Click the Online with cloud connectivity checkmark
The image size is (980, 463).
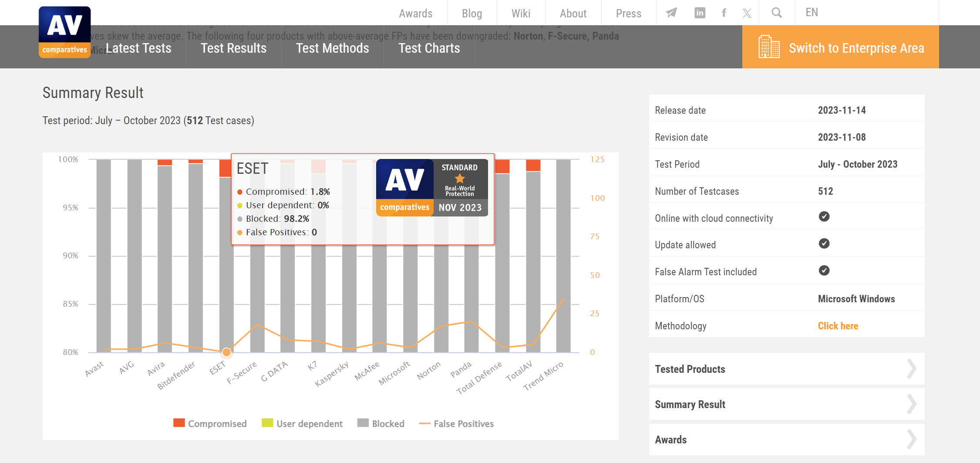point(824,216)
